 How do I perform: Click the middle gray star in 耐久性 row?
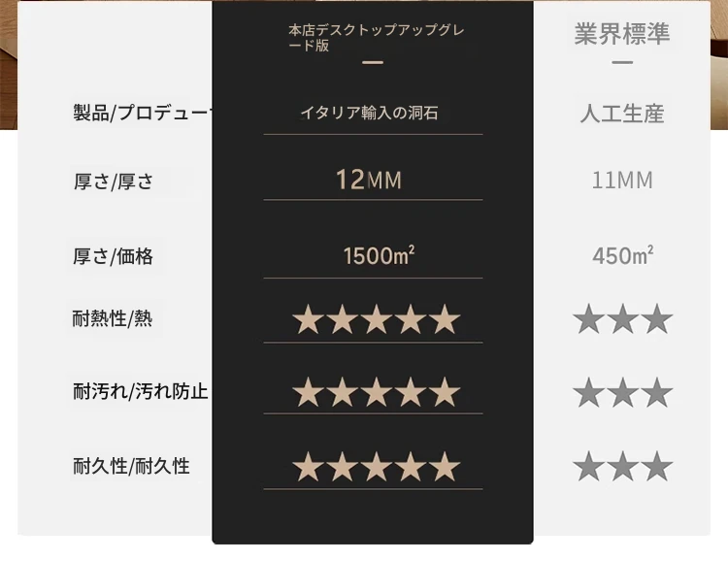tap(622, 466)
